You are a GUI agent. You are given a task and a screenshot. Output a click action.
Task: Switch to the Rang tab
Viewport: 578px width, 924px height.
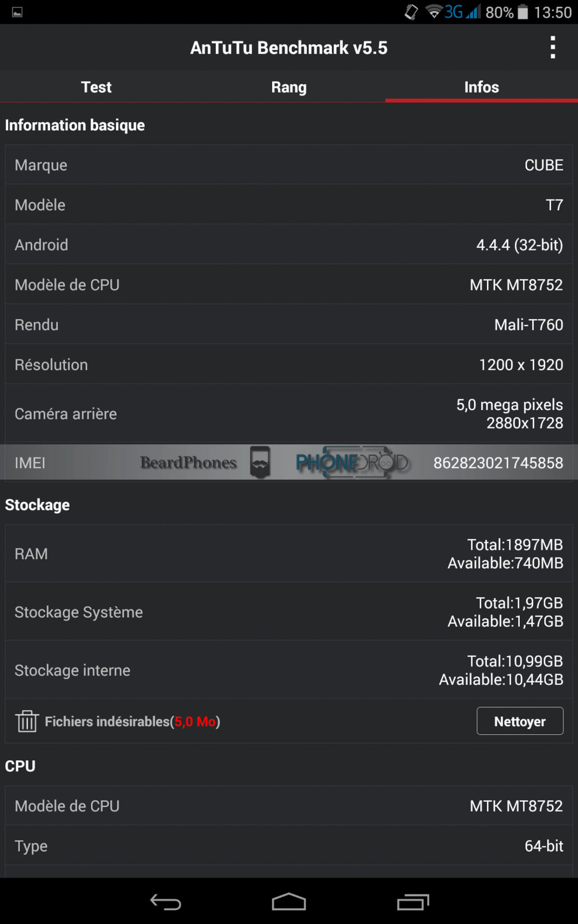coord(289,87)
